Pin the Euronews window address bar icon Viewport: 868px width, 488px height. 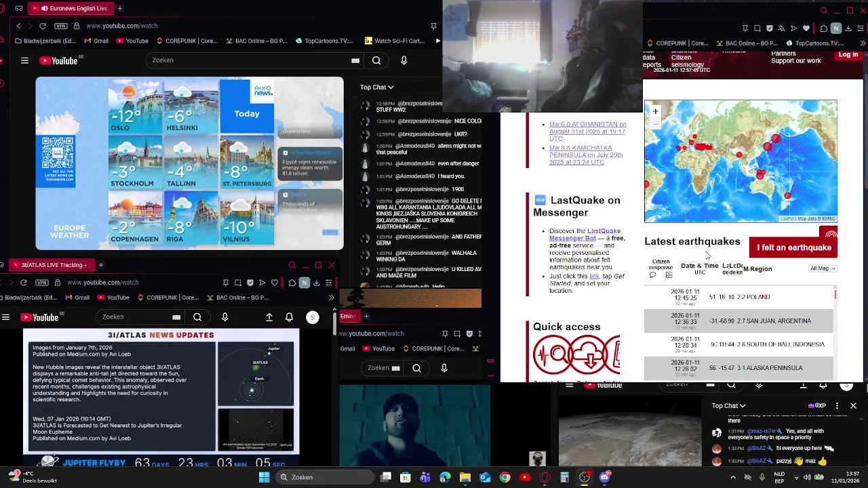(433, 26)
